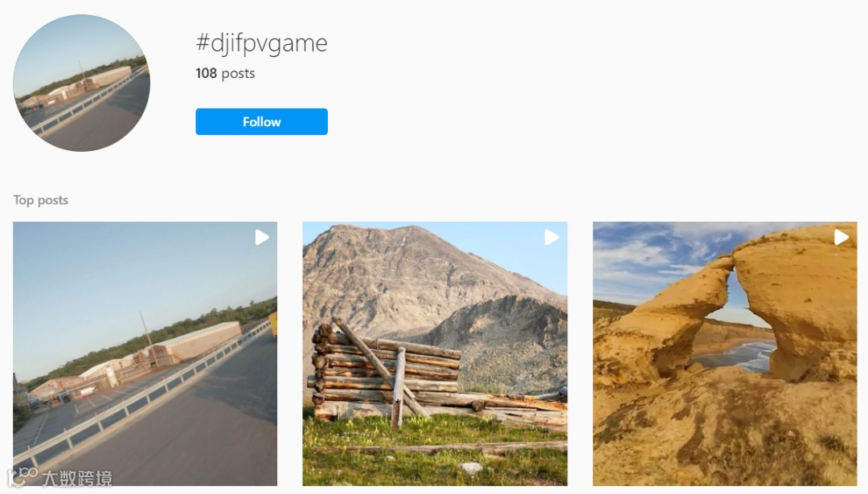This screenshot has height=494, width=868.
Task: Click the 大数跨境 watermark text
Action: click(77, 479)
